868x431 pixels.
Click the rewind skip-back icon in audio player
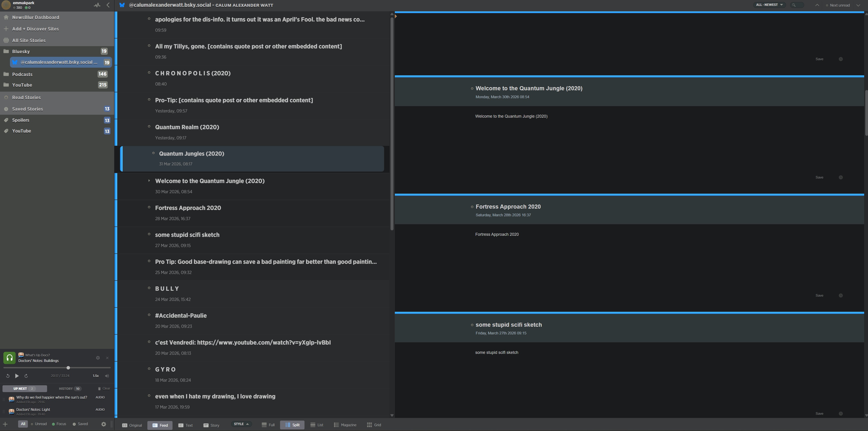pyautogui.click(x=7, y=376)
